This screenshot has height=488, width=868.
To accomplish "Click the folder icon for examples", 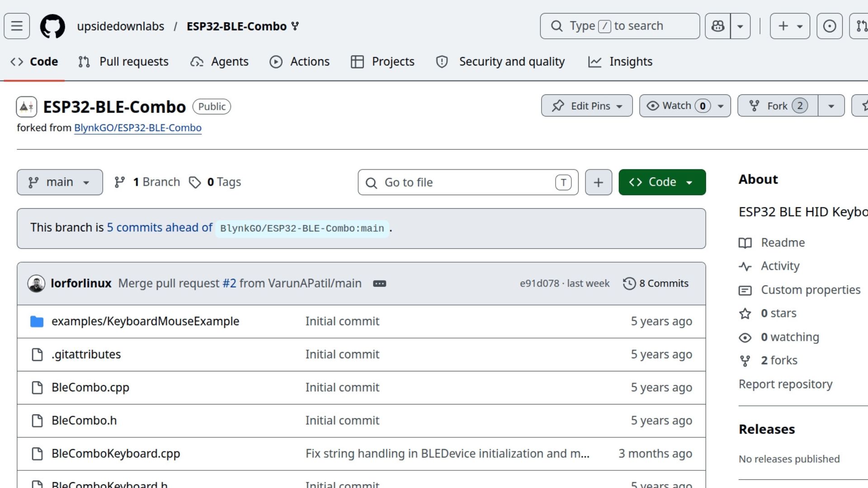I will point(37,321).
